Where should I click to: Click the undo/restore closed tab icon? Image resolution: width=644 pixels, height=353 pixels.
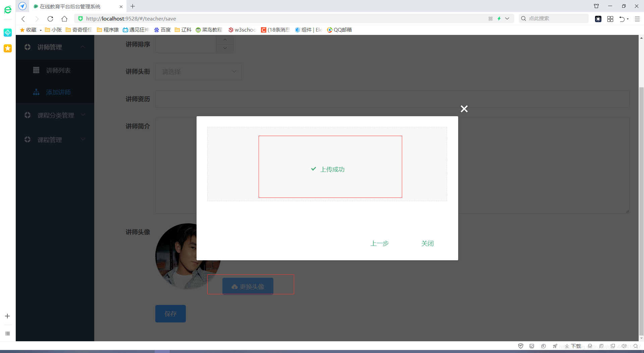tap(622, 19)
